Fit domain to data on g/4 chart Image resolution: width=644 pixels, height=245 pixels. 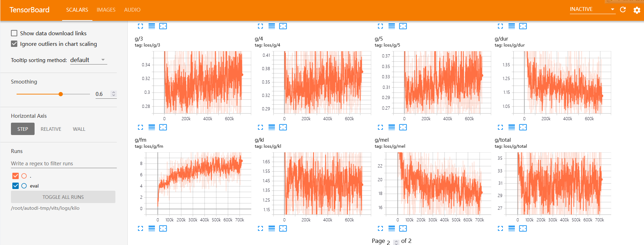pos(283,127)
